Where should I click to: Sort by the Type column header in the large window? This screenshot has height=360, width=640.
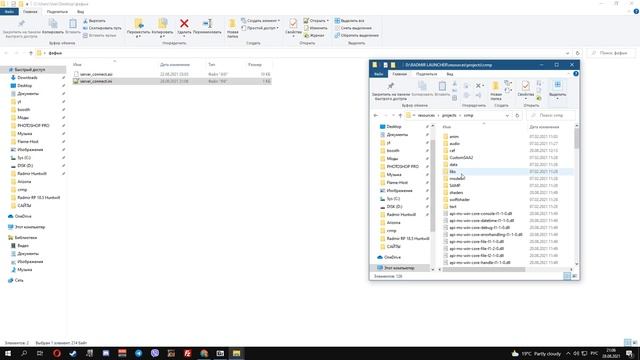[x=212, y=64]
